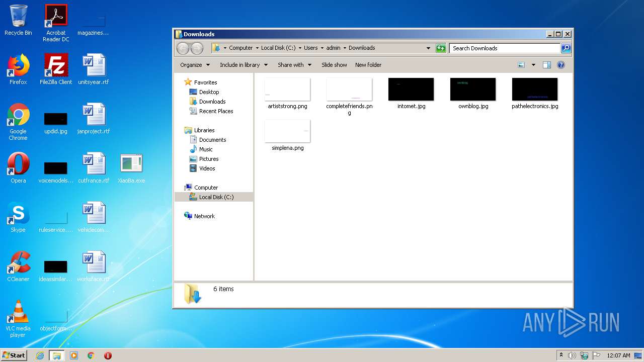Click the Explorer Forward navigation button
Screen dimensions: 644x362
pyautogui.click(x=197, y=48)
